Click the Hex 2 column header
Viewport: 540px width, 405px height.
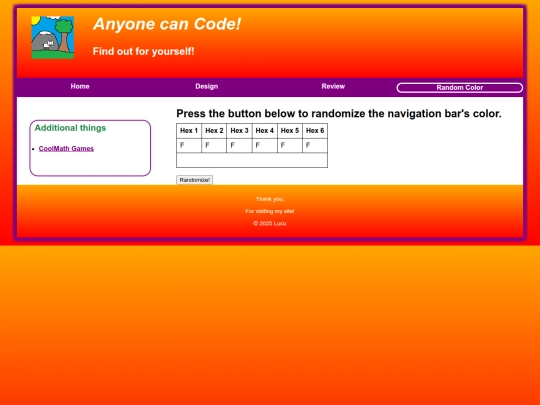click(x=214, y=131)
